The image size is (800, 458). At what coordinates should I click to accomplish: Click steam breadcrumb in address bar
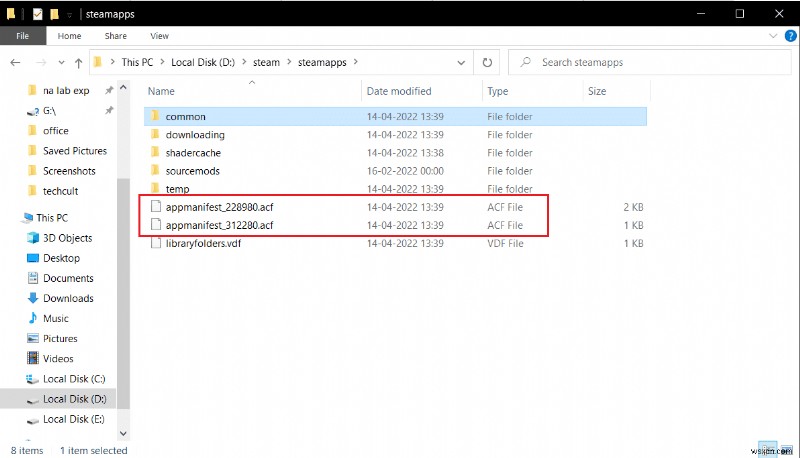coord(266,62)
